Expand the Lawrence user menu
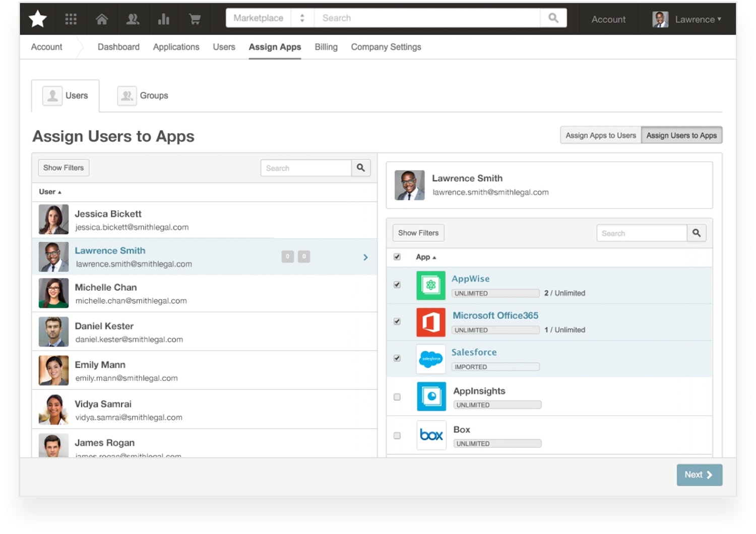The image size is (756, 534). tap(687, 19)
